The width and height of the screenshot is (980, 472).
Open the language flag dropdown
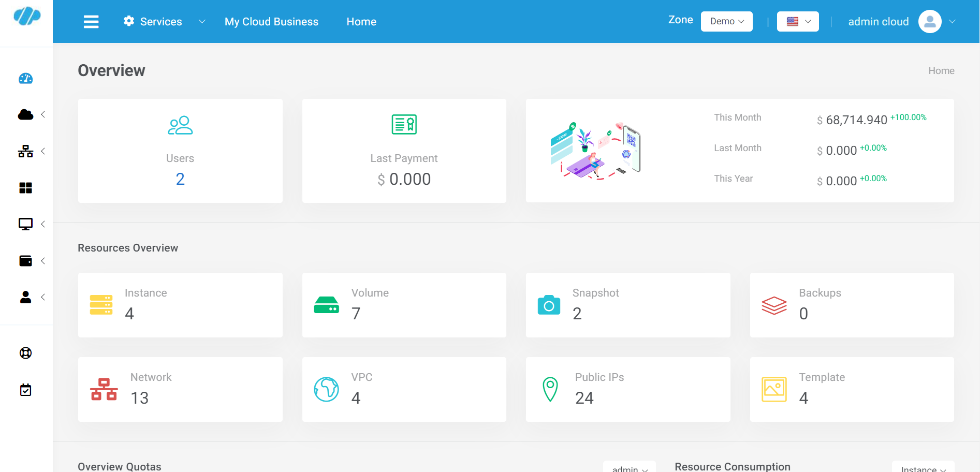(x=797, y=21)
